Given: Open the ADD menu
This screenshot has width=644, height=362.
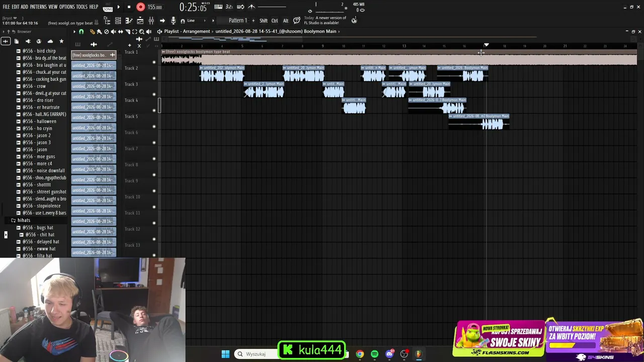Looking at the screenshot, I should tap(24, 7).
